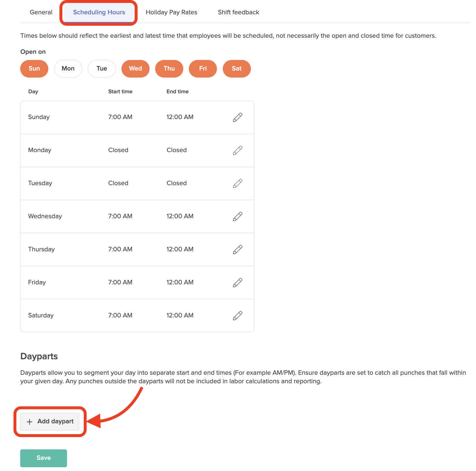Click the green Save button
Image resolution: width=476 pixels, height=471 pixels.
click(44, 458)
